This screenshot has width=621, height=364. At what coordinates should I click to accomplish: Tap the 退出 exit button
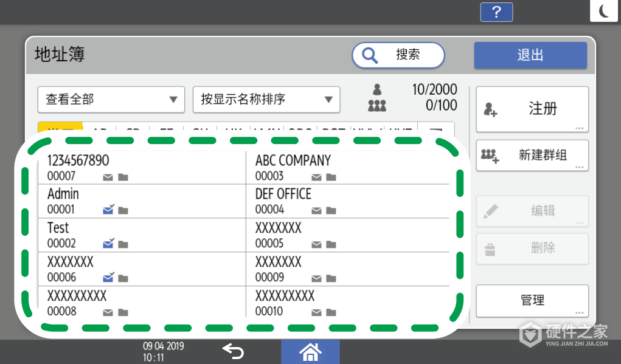point(530,55)
